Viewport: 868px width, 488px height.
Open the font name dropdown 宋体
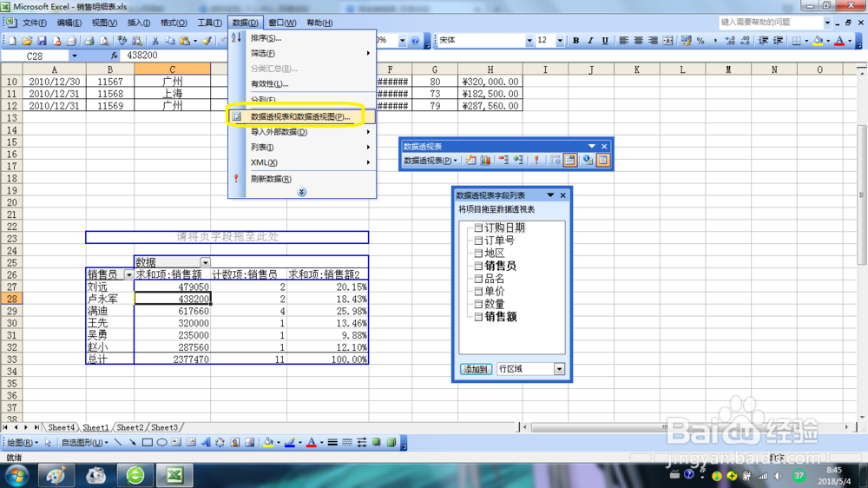click(529, 41)
